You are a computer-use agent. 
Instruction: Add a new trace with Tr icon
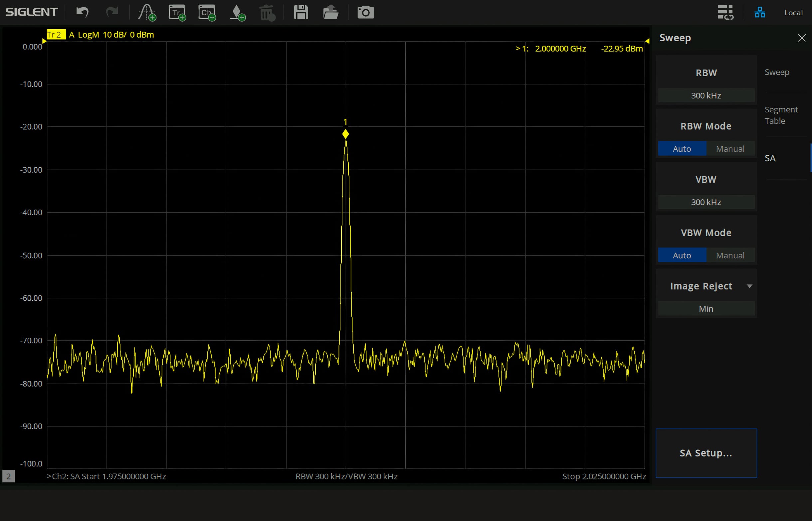pyautogui.click(x=177, y=13)
